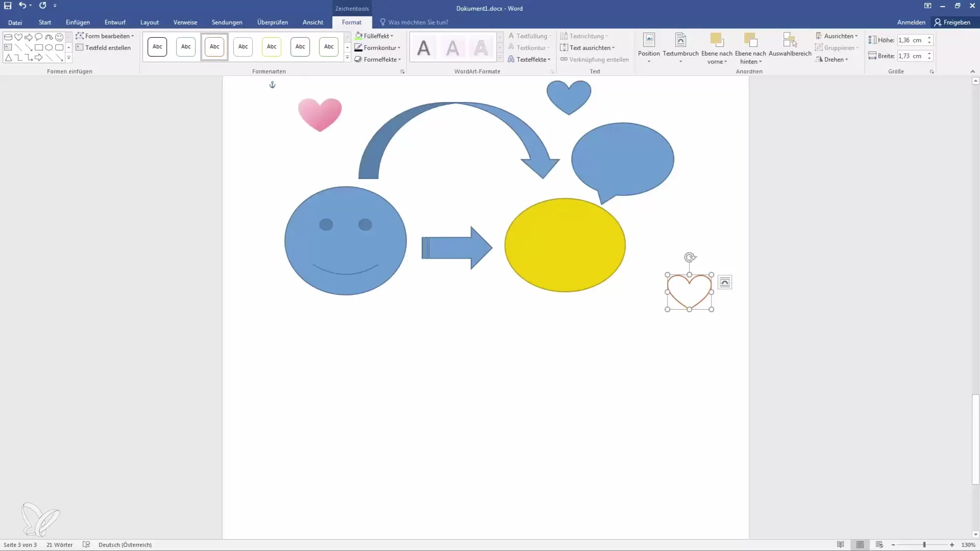Select the Texteffeekte text effects dropdown

[530, 59]
